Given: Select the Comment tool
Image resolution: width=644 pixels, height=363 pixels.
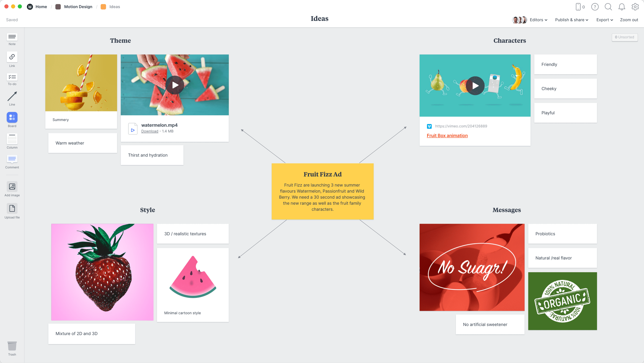Looking at the screenshot, I should pos(12,162).
